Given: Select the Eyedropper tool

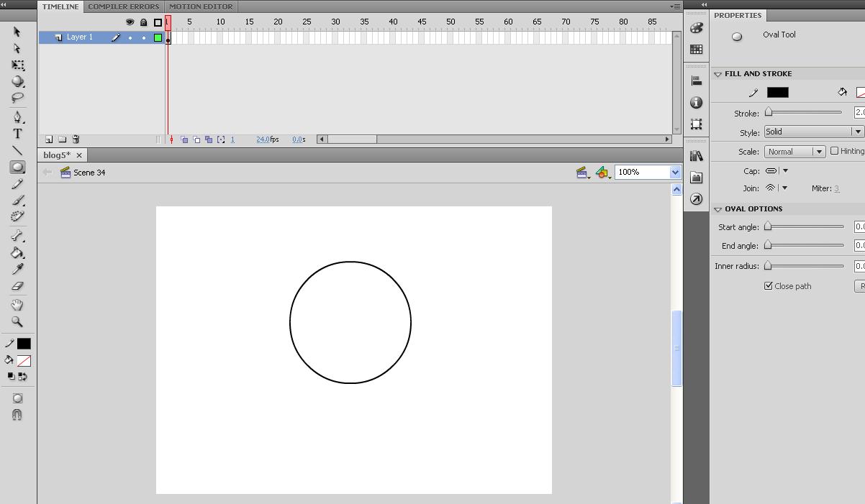Looking at the screenshot, I should coord(17,269).
